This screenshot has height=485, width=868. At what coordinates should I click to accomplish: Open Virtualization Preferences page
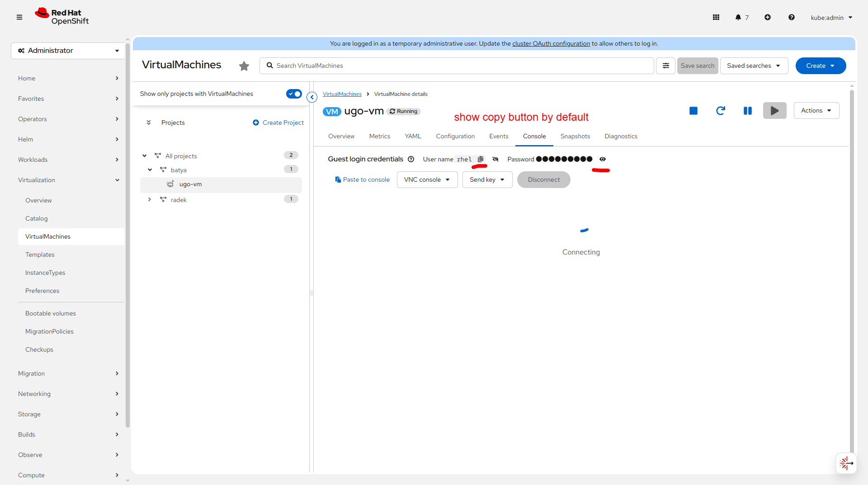[x=42, y=291]
